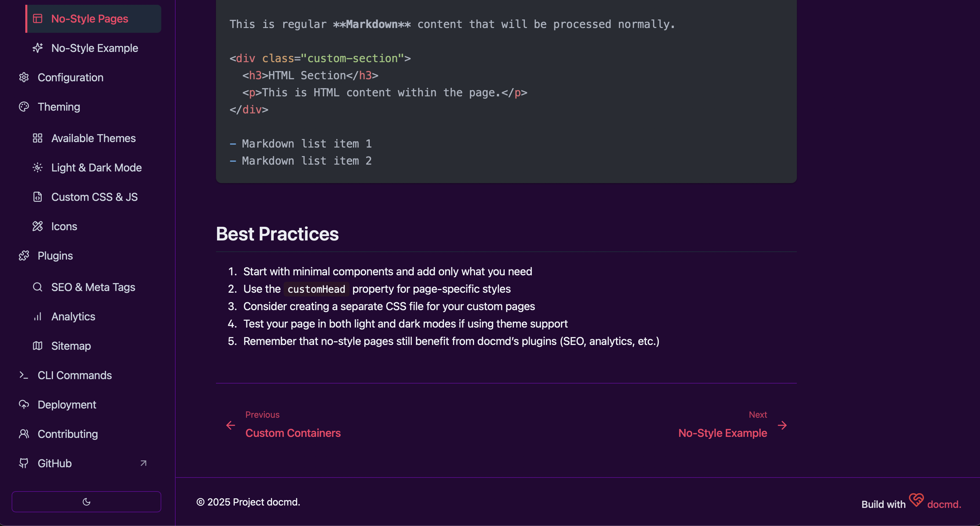Open the Deployment page
The image size is (980, 526).
[86, 404]
